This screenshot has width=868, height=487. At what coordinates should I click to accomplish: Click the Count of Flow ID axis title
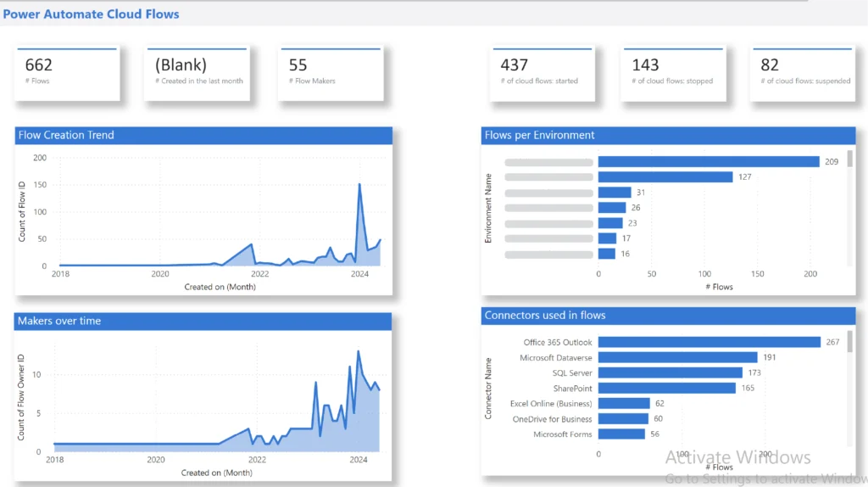click(x=22, y=211)
